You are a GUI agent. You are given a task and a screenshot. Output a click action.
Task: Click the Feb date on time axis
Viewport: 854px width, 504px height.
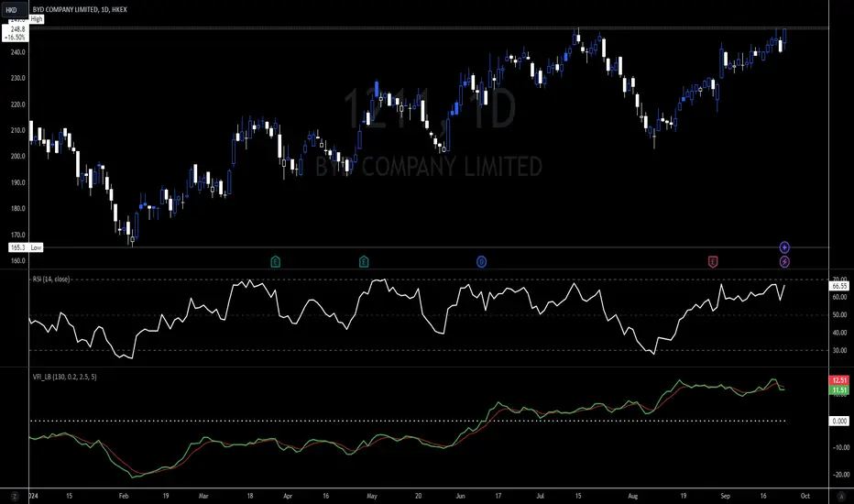(124, 497)
